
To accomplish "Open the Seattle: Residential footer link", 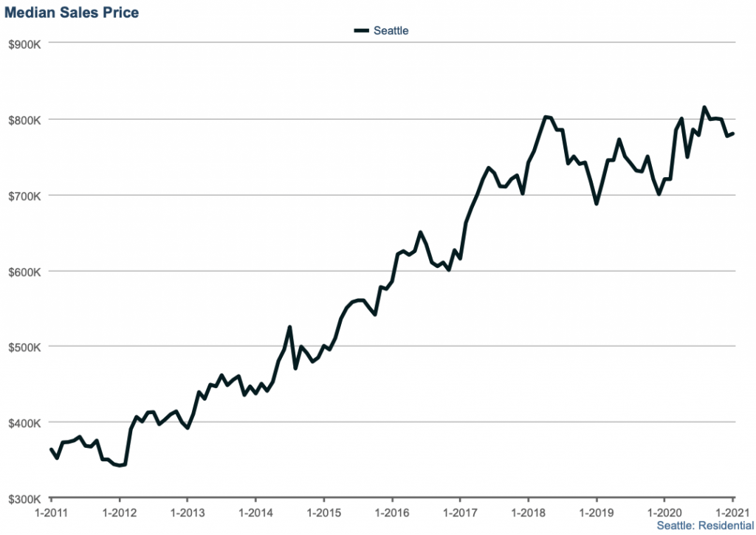I will click(705, 525).
